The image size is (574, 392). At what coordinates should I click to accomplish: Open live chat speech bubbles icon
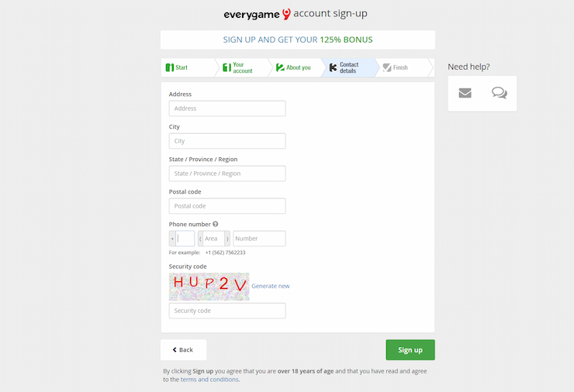500,93
